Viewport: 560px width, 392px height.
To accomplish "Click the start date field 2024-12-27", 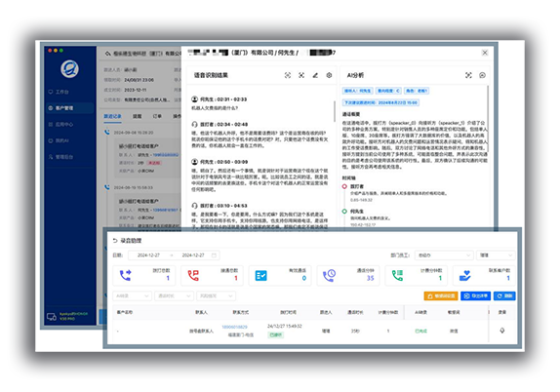I will click(148, 255).
